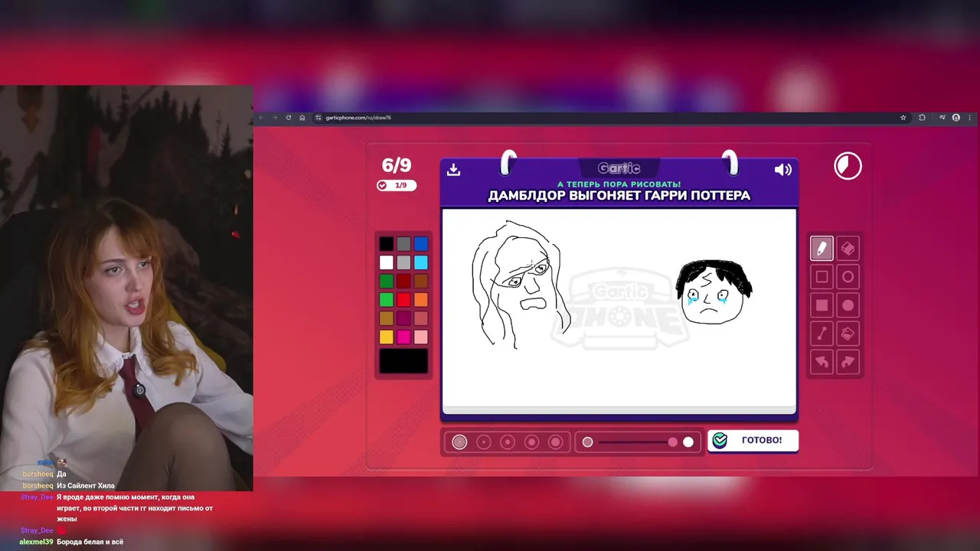Viewport: 980px width, 551px height.
Task: Mute game sound with speaker icon
Action: [782, 170]
